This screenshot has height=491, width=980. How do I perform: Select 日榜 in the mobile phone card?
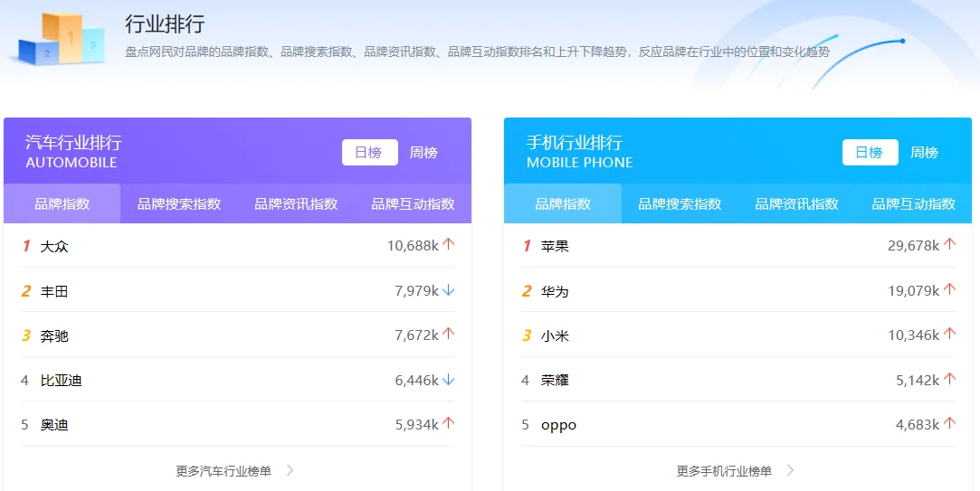pyautogui.click(x=870, y=153)
